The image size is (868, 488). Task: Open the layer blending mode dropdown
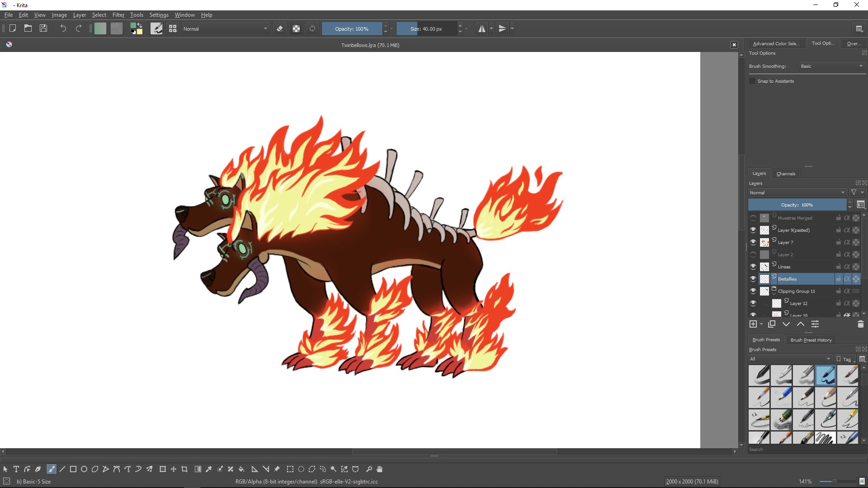pyautogui.click(x=797, y=192)
